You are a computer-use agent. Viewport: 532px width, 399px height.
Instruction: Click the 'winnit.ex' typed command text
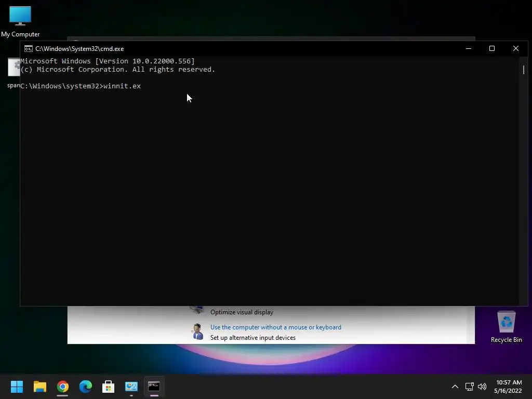pyautogui.click(x=122, y=86)
